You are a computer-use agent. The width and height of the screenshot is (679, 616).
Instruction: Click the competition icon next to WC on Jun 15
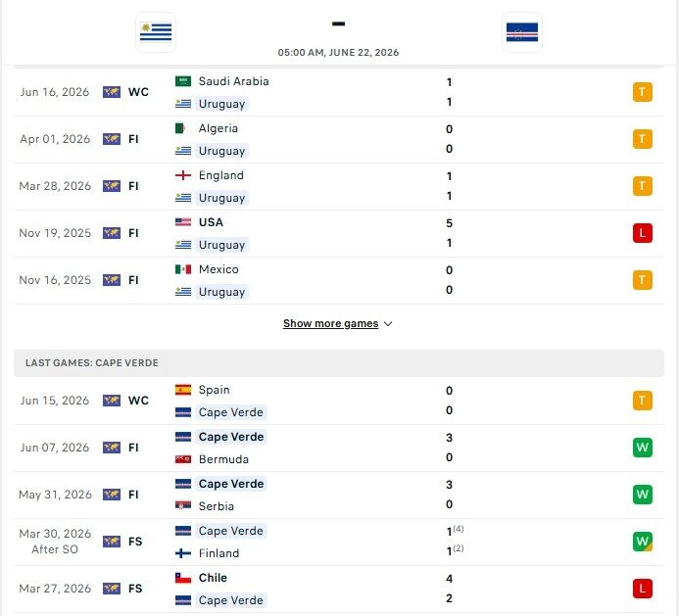click(112, 401)
